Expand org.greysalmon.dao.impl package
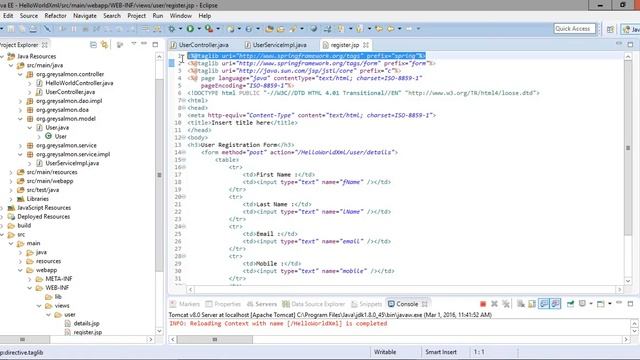 [x=20, y=101]
